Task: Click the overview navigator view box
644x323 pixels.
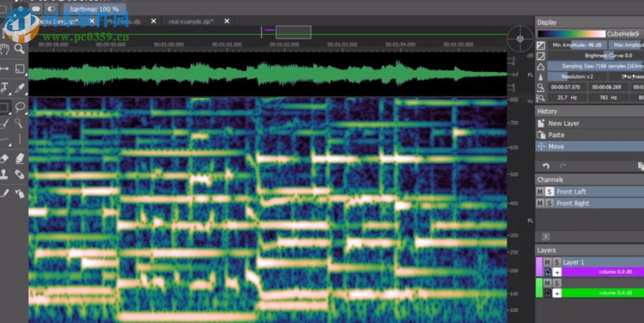Action: tap(293, 32)
